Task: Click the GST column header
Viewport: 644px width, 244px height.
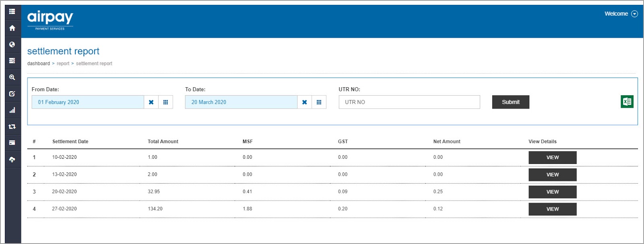Action: pos(343,141)
